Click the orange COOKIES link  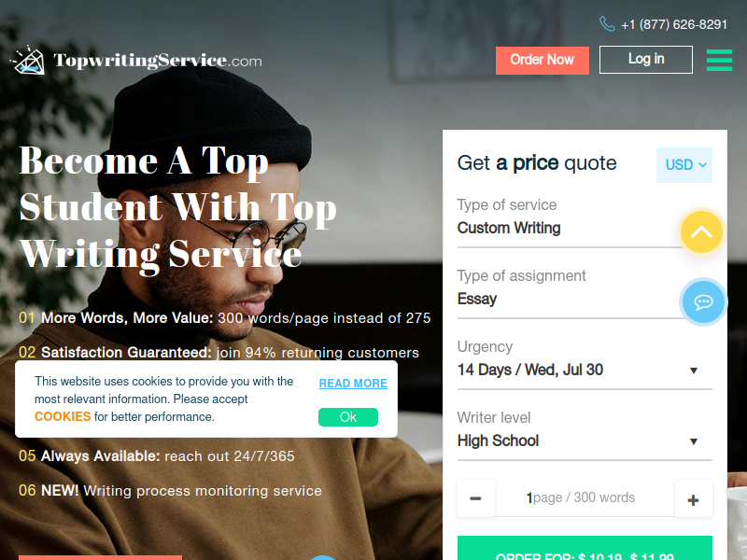click(x=63, y=416)
